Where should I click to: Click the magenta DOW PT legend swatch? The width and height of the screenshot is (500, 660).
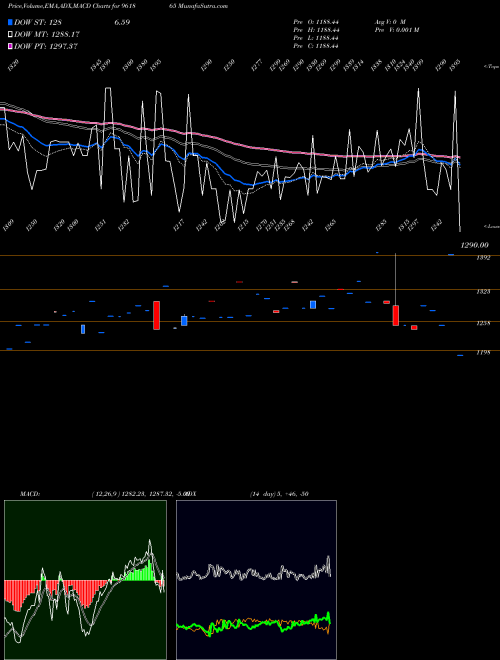(x=10, y=46)
